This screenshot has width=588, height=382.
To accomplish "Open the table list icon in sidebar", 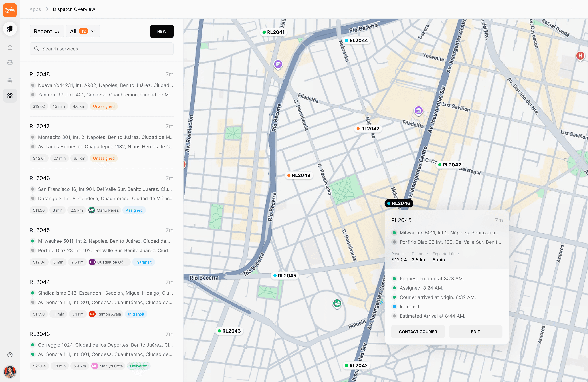I will click(x=10, y=81).
